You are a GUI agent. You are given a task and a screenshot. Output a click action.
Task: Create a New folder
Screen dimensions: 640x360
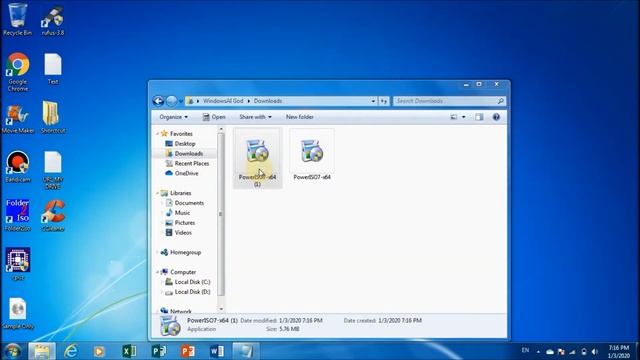tap(300, 117)
